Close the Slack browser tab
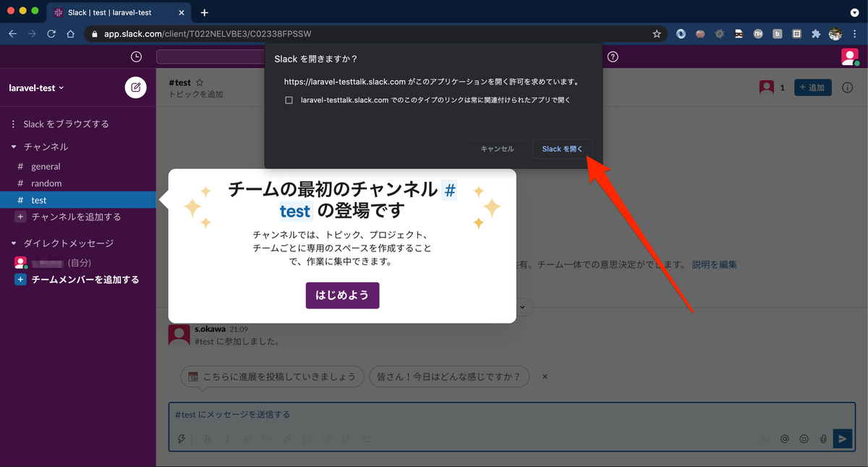 click(182, 12)
